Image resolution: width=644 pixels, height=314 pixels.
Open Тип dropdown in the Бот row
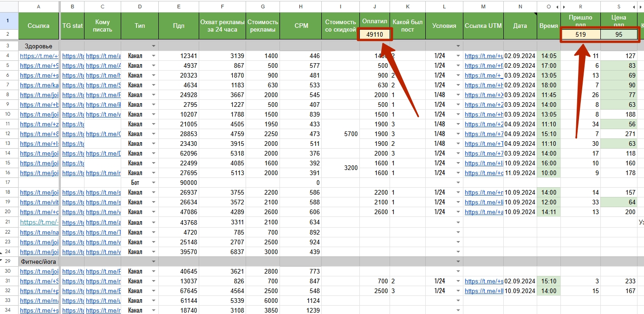154,183
